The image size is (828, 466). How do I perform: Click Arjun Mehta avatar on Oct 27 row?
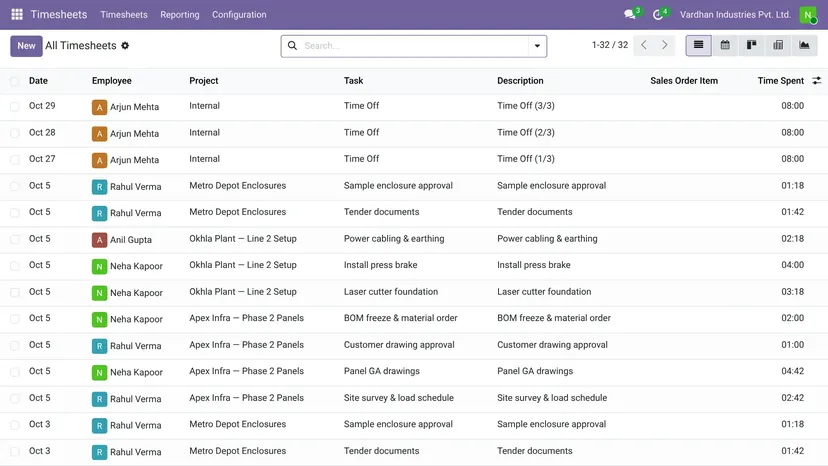click(99, 160)
